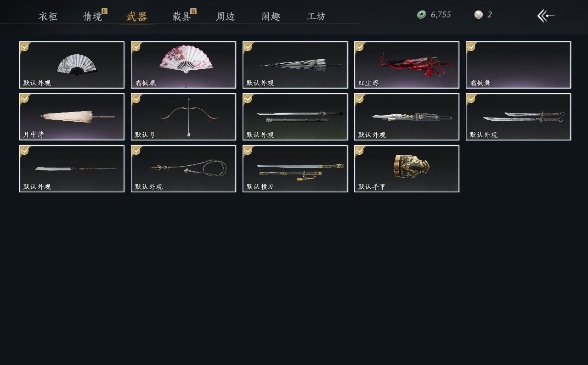Open the 情境 tab
Screen dimensions: 588x365
93,17
